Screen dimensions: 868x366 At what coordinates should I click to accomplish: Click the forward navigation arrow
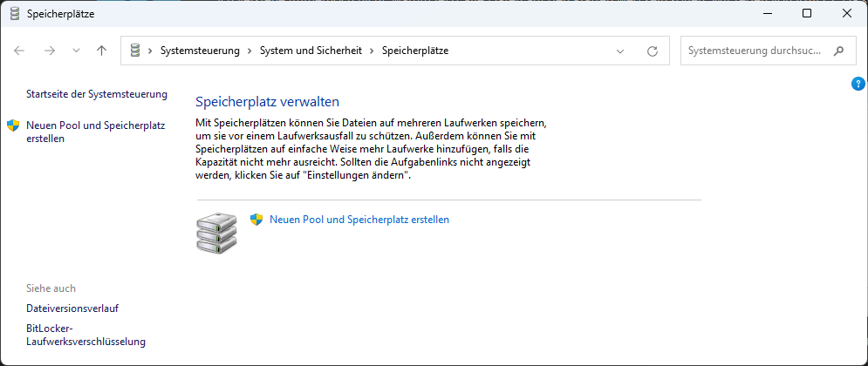[50, 51]
